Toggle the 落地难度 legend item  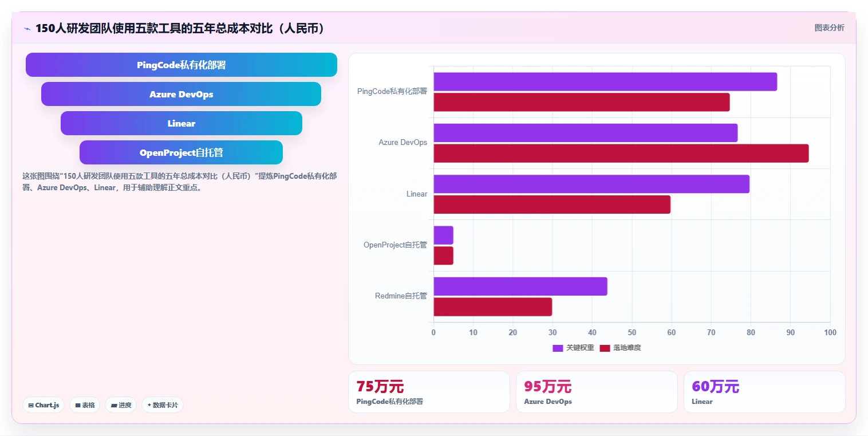pos(620,348)
